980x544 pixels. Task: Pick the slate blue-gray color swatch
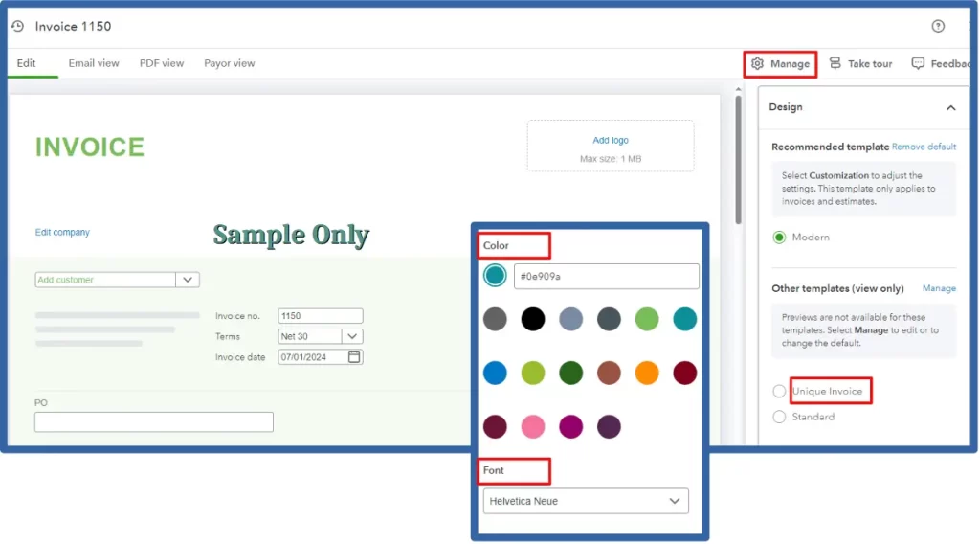[570, 319]
